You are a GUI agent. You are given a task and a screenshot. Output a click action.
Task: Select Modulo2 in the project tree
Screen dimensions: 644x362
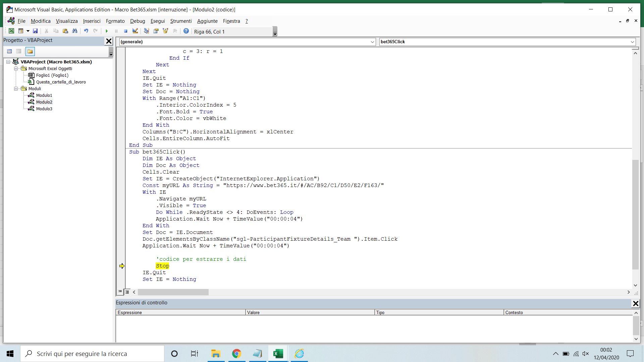tap(44, 102)
